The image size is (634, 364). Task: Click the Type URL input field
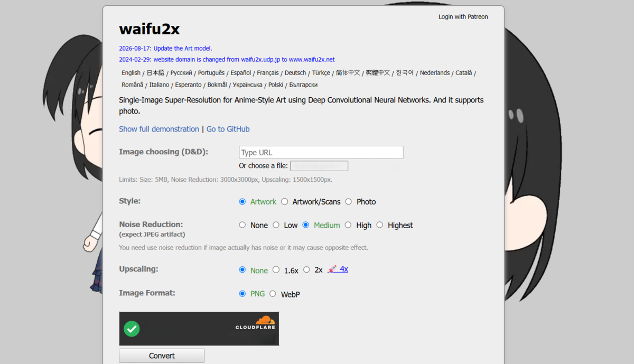(x=321, y=152)
